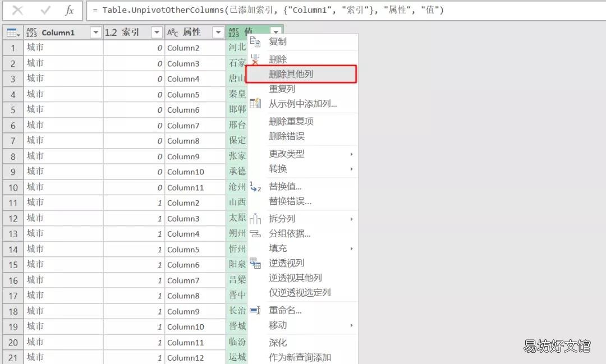Click the 索引 column 1.2 type icon
The image size is (606, 364).
point(111,33)
